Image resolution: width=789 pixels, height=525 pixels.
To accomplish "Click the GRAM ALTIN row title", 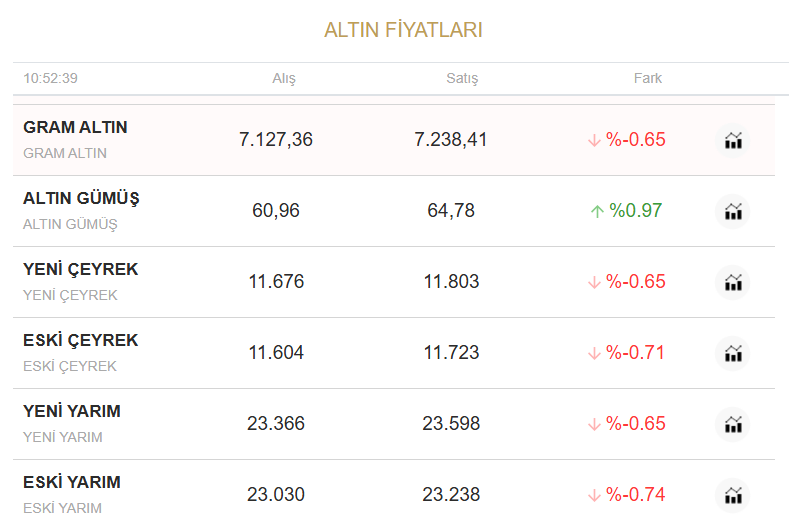I will [75, 128].
